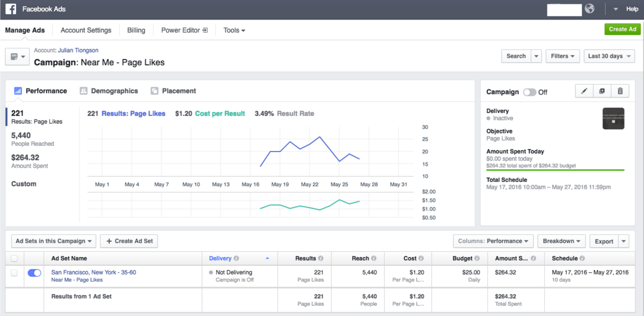The image size is (644, 316).
Task: Open San Francisco, New York - 35-60 ad set
Action: pos(94,272)
